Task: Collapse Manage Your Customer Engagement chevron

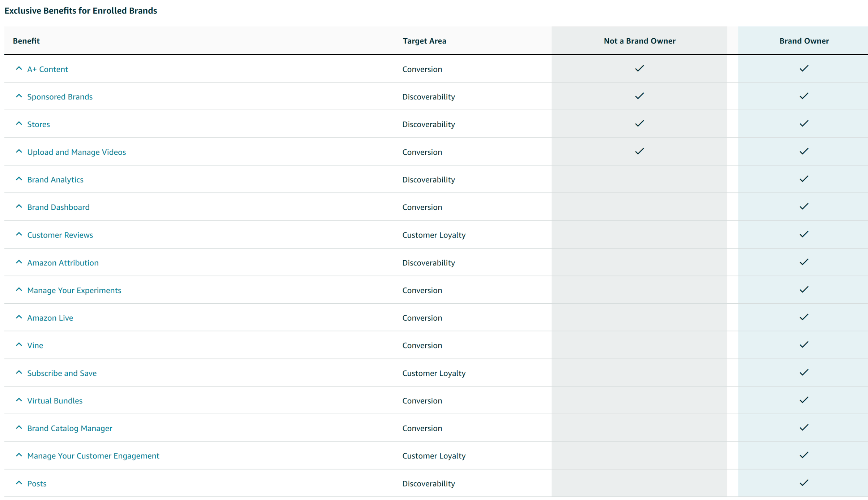Action: [19, 454]
